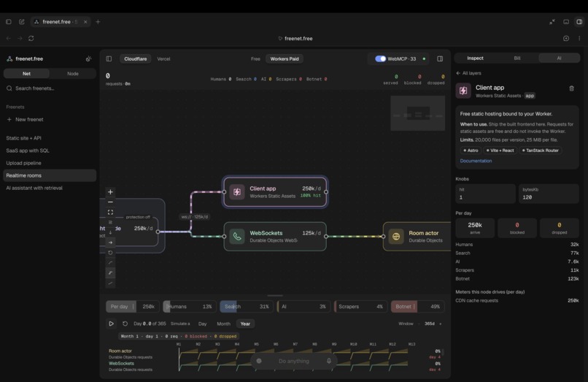The width and height of the screenshot is (588, 382).
Task: Click the canvas reset rotate icon
Action: click(x=110, y=253)
